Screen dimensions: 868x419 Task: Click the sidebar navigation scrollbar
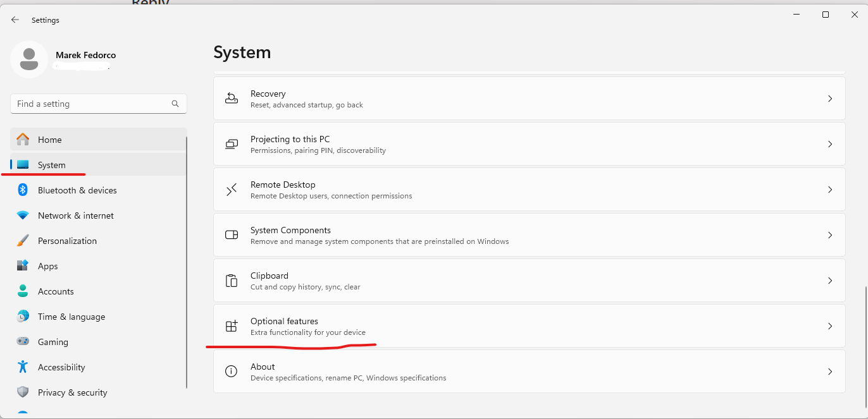(x=187, y=262)
